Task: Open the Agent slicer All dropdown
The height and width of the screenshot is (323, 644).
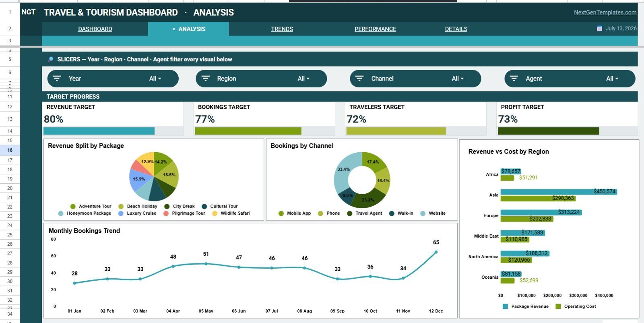Action: point(612,79)
